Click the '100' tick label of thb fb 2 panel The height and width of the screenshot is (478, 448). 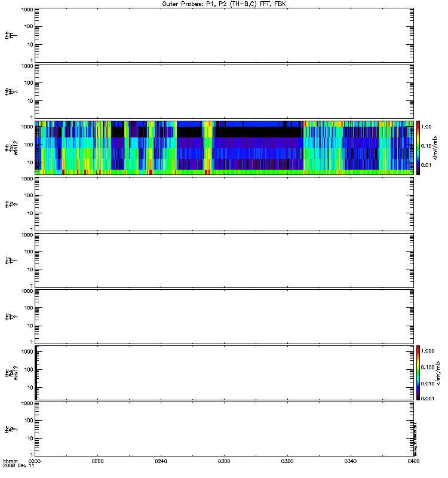pyautogui.click(x=29, y=195)
